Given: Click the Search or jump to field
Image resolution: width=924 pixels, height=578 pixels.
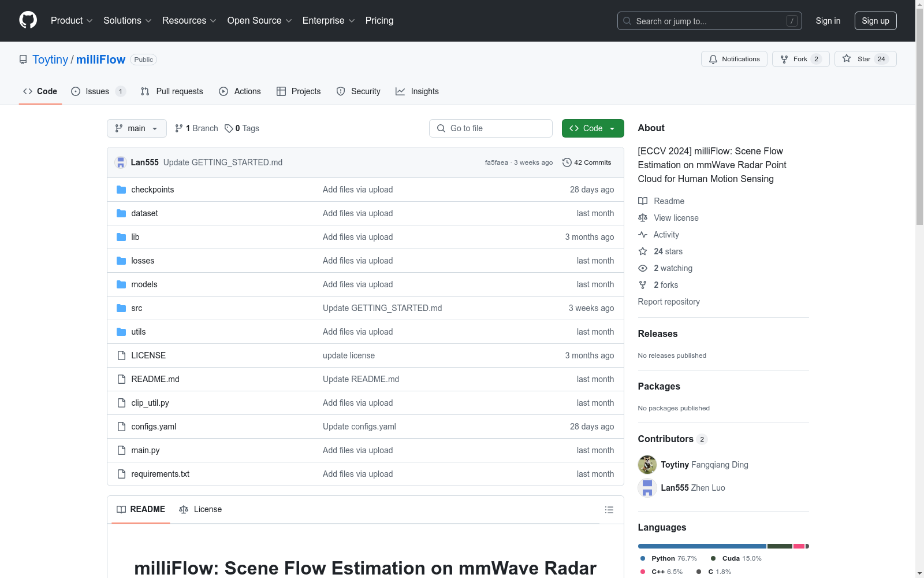Looking at the screenshot, I should pyautogui.click(x=710, y=21).
